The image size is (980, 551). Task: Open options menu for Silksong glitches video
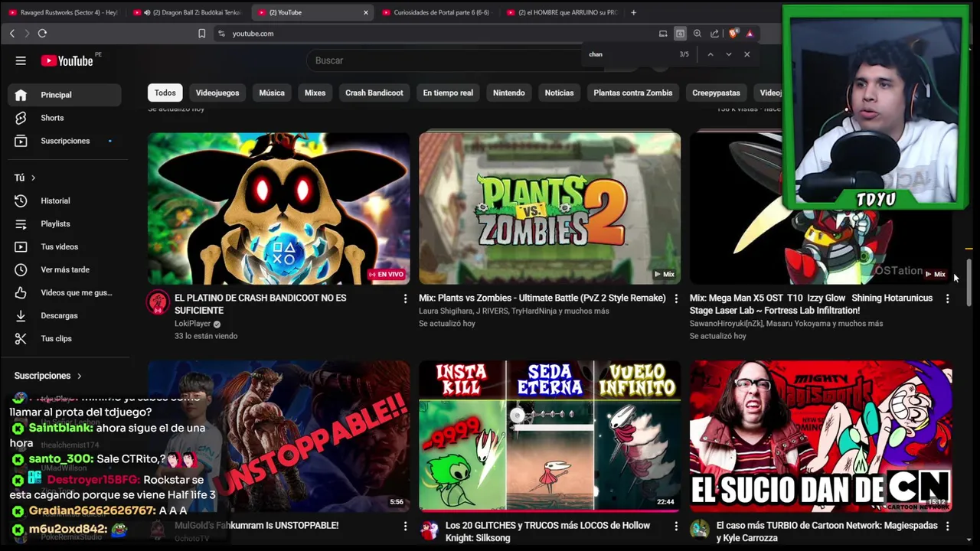(676, 526)
